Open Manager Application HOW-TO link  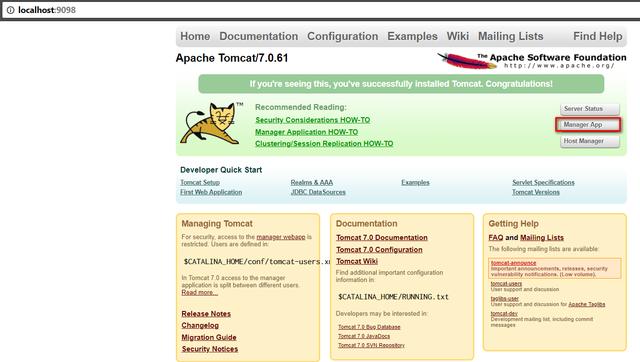(x=307, y=132)
